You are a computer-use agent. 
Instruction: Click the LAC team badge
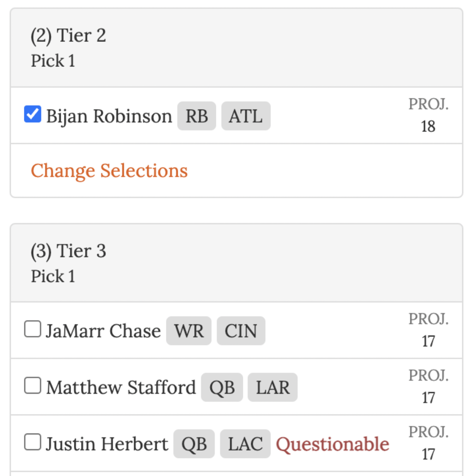[x=245, y=444]
